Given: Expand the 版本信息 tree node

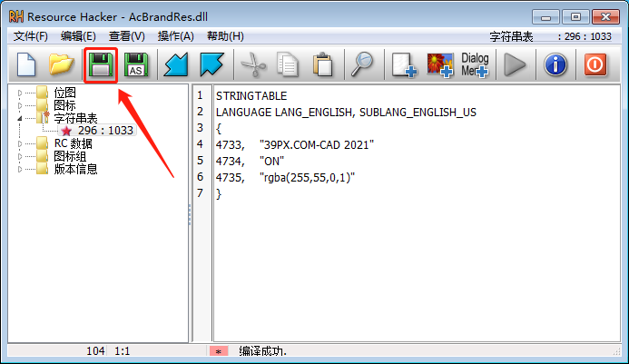Looking at the screenshot, I should (20, 170).
